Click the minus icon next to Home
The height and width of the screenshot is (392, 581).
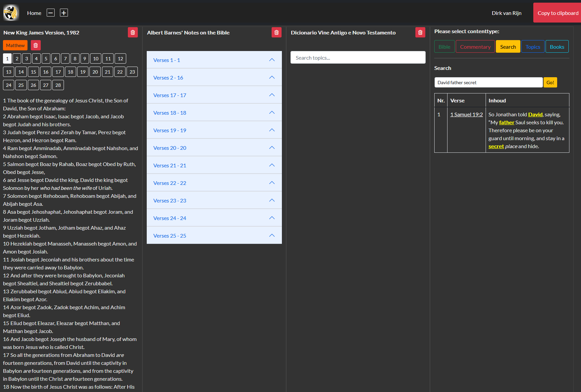(50, 13)
